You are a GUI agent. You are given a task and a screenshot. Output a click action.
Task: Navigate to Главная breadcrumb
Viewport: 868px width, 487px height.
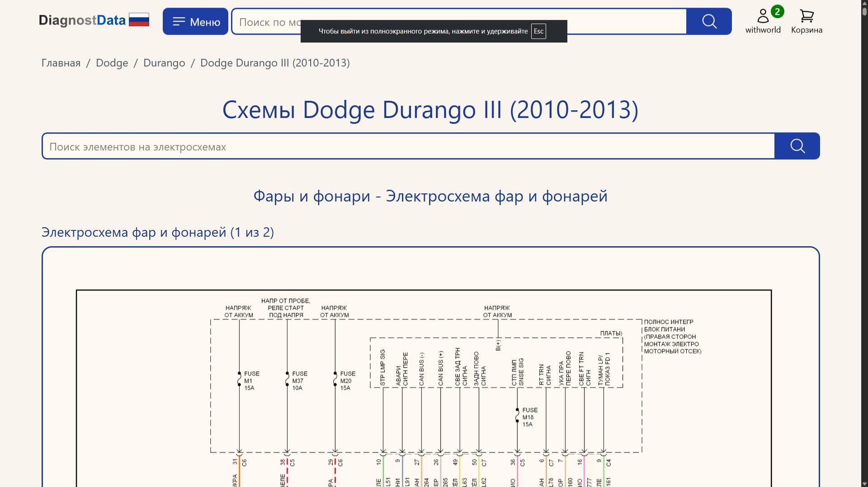pos(60,63)
